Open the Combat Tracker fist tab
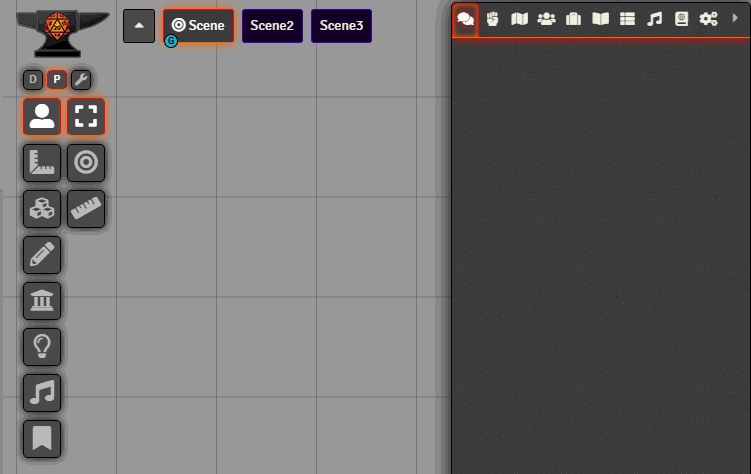Viewport: 751px width, 474px height. pyautogui.click(x=492, y=19)
